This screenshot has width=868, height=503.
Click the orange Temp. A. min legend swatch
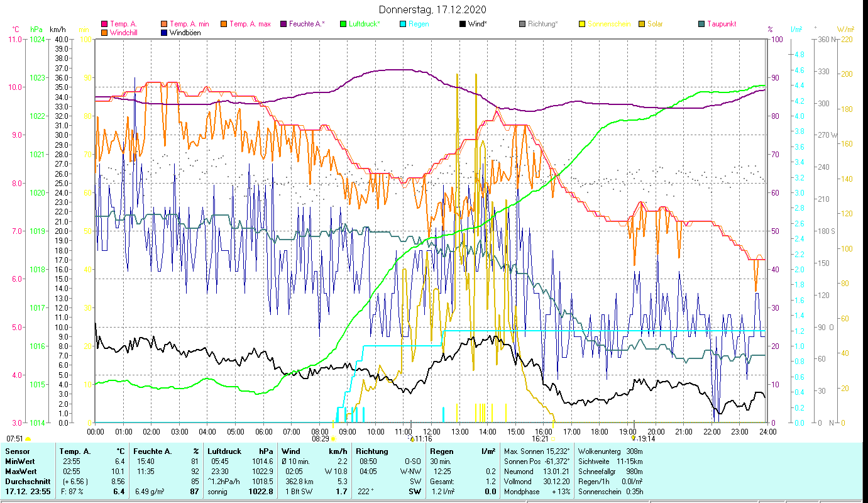[x=165, y=25]
